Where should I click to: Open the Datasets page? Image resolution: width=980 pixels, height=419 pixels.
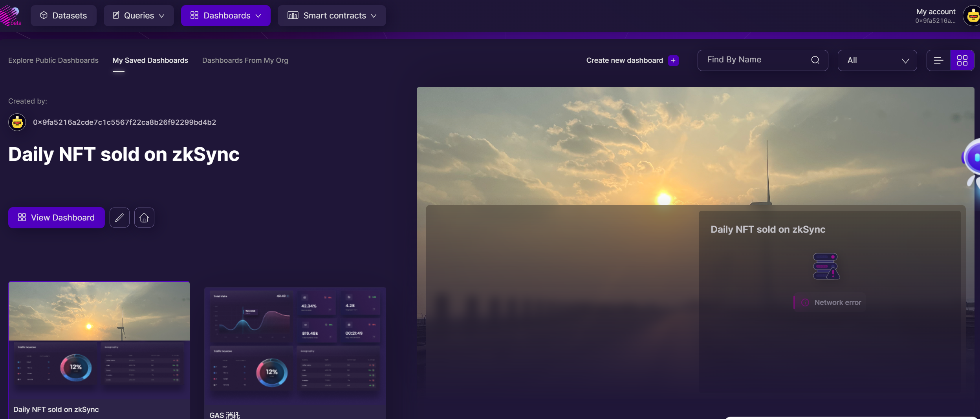pos(64,16)
